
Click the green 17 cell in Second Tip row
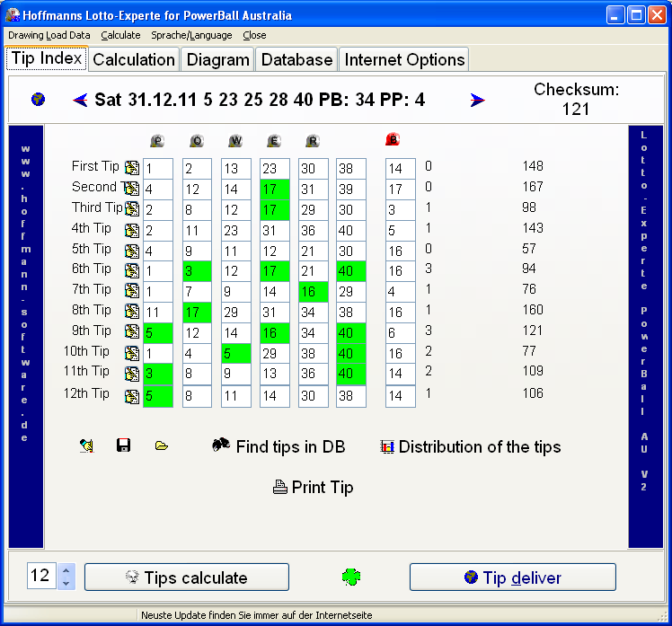pos(275,189)
